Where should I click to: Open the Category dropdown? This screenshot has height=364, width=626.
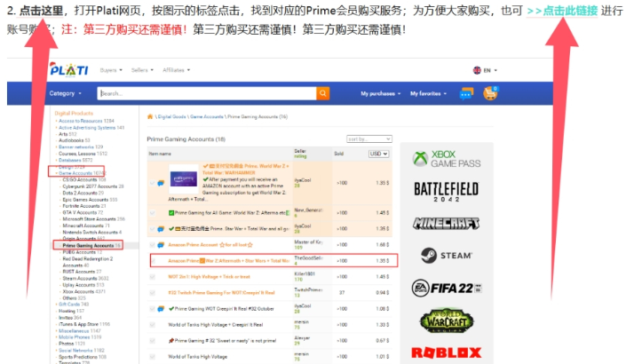[66, 93]
